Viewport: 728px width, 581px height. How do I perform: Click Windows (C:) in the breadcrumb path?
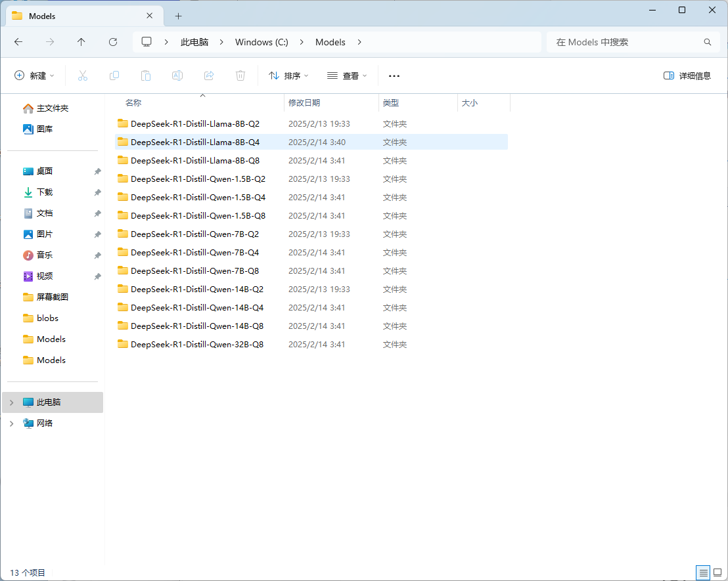tap(262, 42)
